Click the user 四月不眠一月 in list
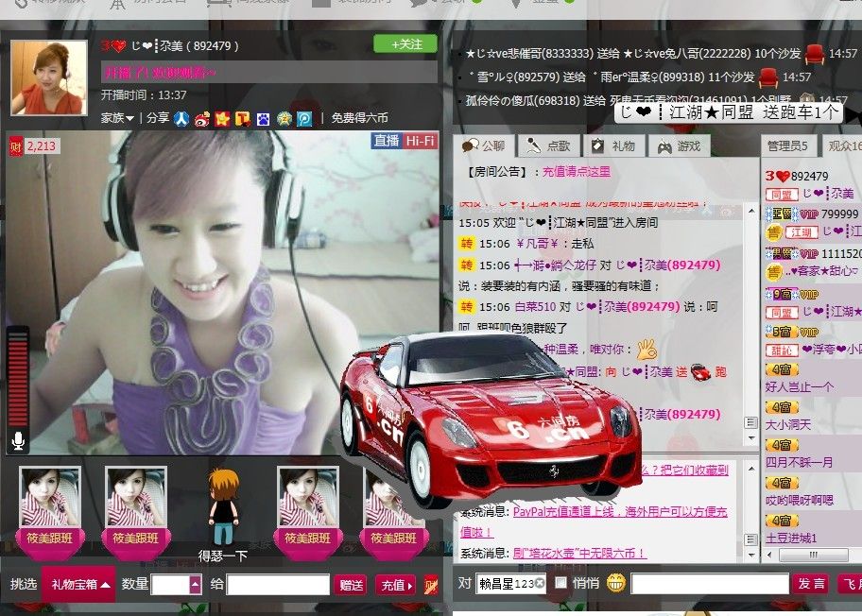The width and height of the screenshot is (862, 616). [799, 463]
